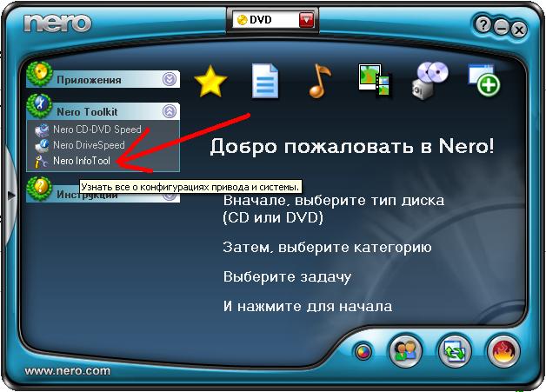
Task: Open the DVD disc type dropdown
Action: 273,20
